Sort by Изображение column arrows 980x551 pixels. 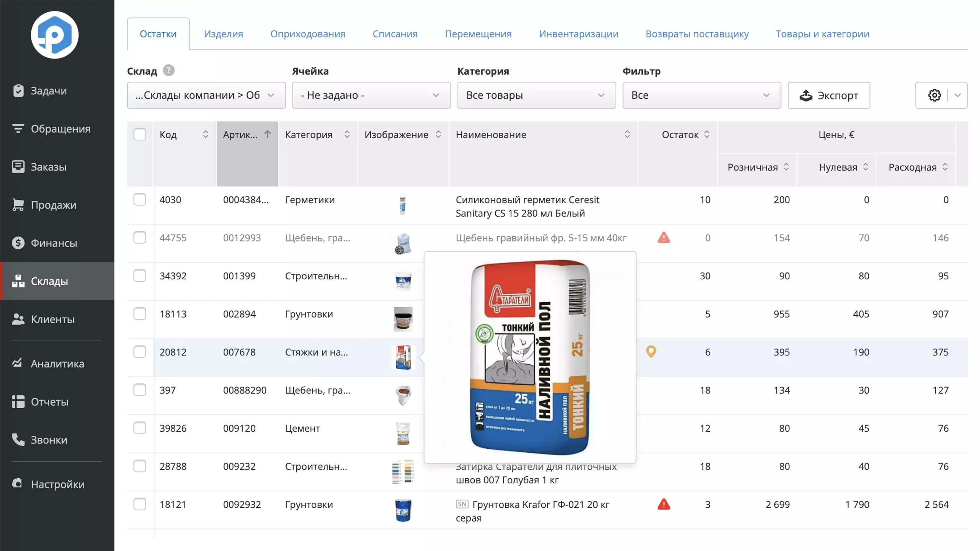438,134
